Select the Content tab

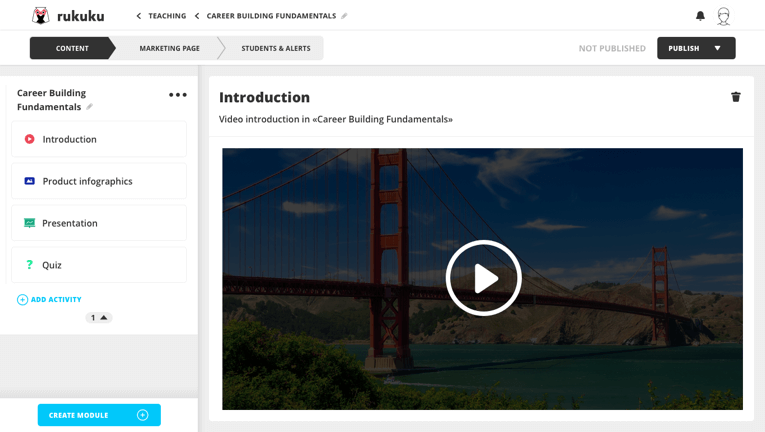pos(72,48)
